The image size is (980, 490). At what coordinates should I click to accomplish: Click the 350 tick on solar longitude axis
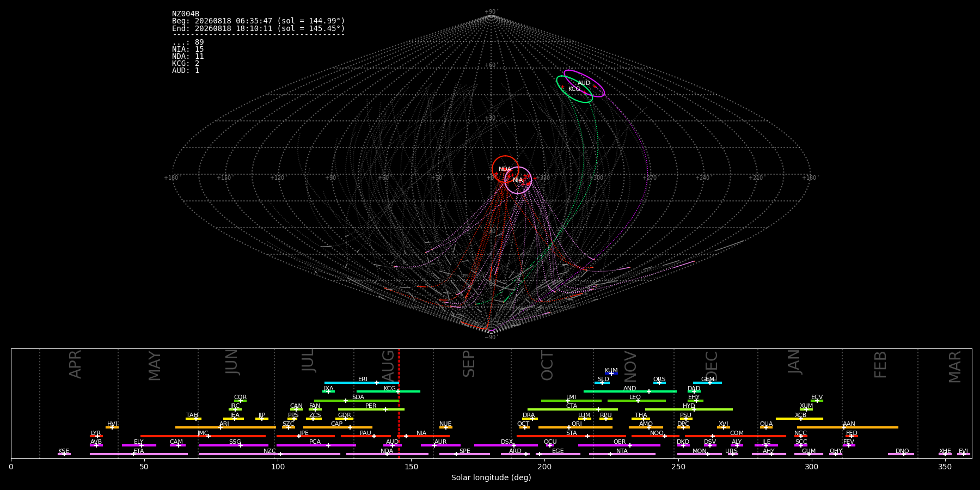[x=945, y=467]
